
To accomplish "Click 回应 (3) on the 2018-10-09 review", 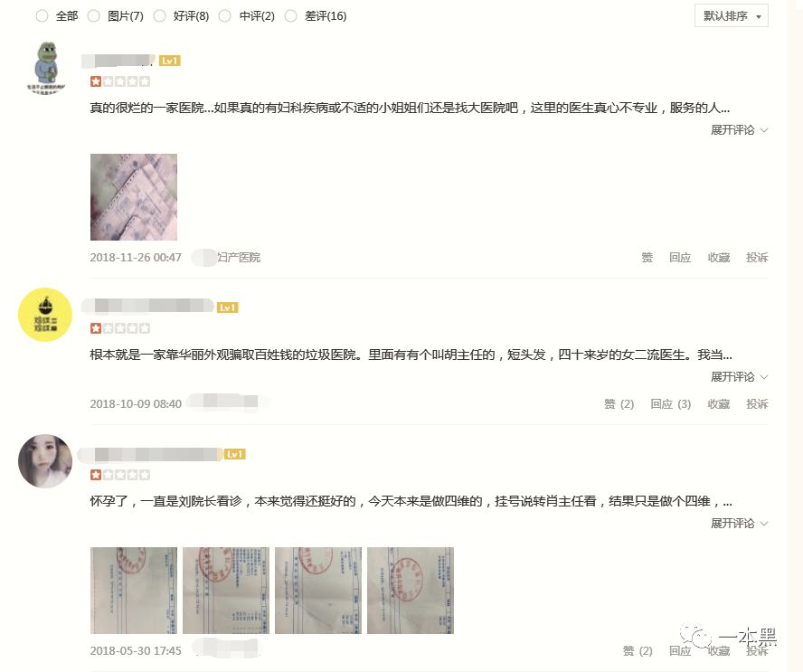I will click(x=671, y=404).
